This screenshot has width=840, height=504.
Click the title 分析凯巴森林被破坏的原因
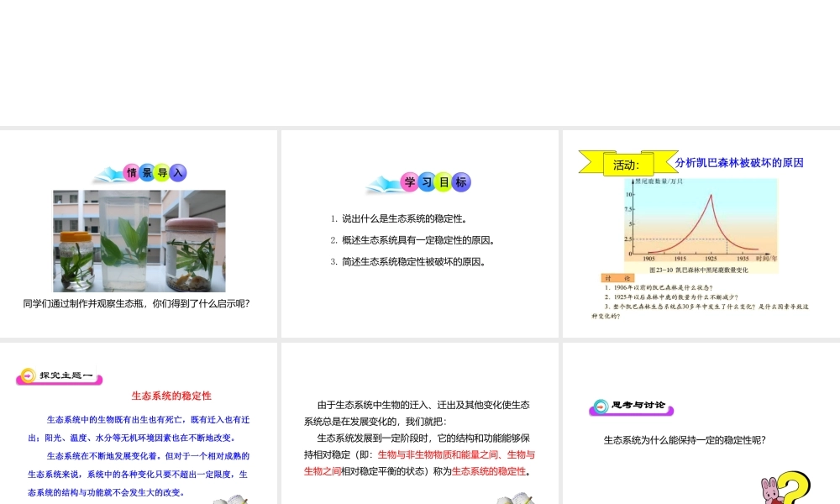[739, 163]
